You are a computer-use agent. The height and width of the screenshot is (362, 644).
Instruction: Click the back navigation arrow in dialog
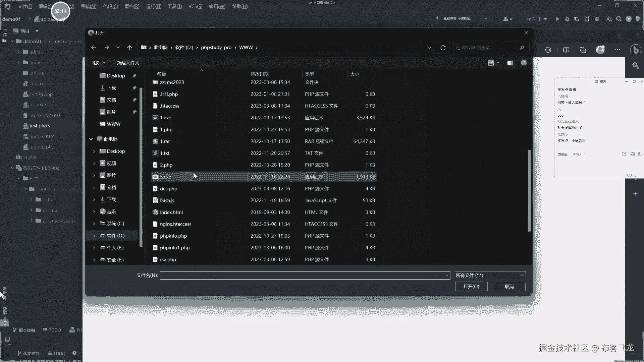(94, 48)
